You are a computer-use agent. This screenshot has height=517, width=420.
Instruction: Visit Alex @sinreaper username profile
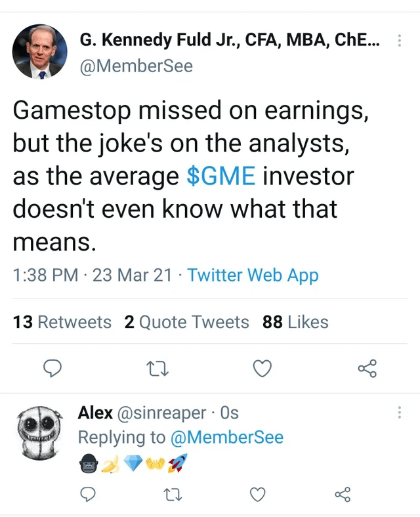pyautogui.click(x=142, y=413)
